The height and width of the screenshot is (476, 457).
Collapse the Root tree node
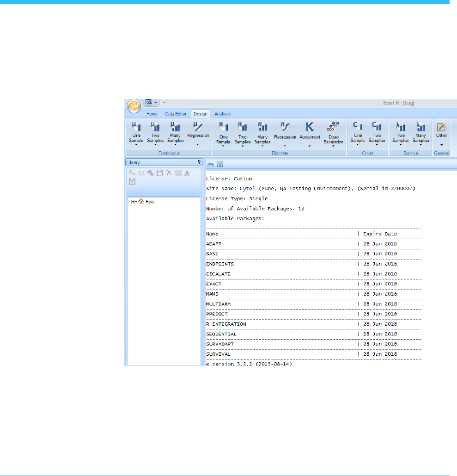pyautogui.click(x=133, y=202)
